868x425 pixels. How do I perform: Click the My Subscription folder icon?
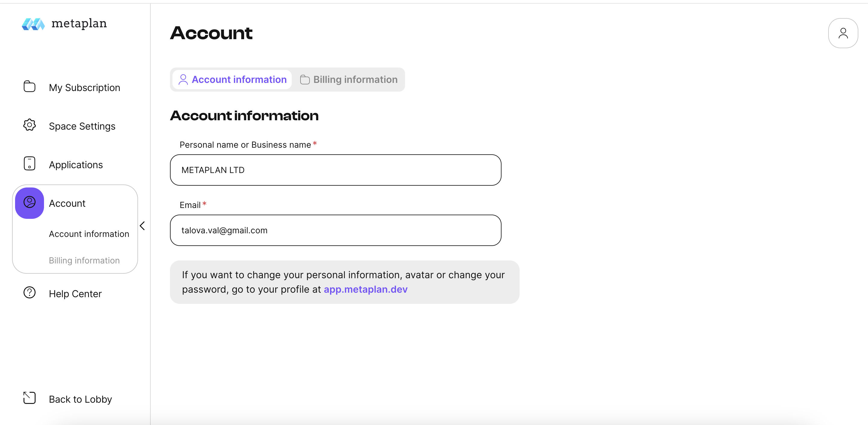[x=29, y=87]
